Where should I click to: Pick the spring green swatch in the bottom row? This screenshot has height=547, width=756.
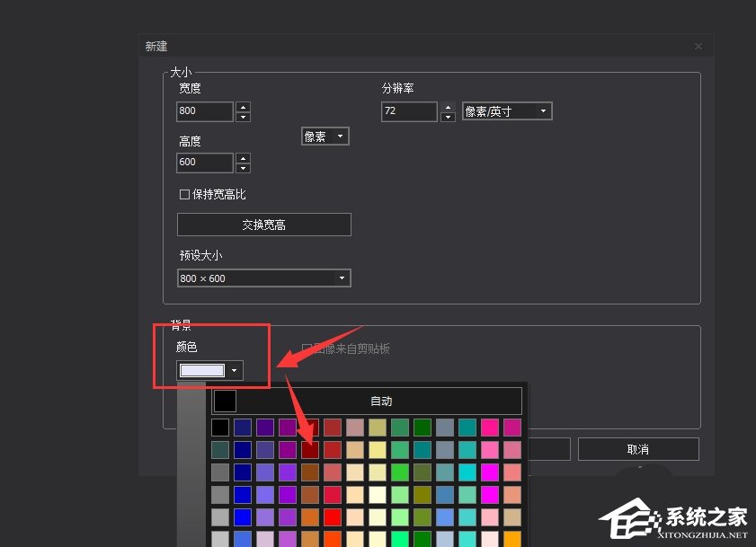[x=400, y=539]
